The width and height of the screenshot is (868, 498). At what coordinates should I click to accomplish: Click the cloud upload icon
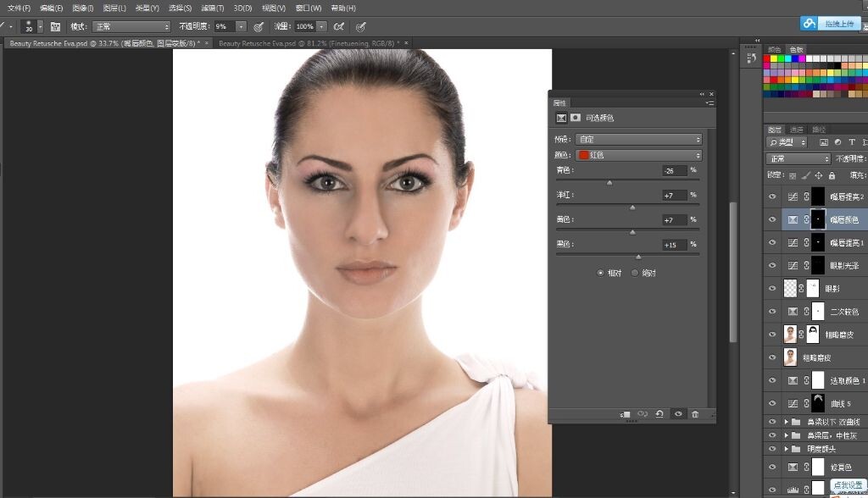[810, 23]
